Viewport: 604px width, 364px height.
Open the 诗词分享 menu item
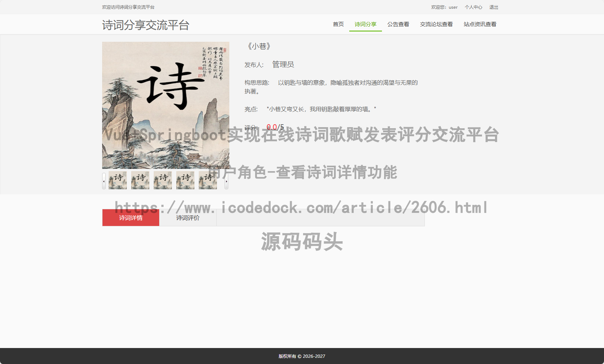coord(365,24)
